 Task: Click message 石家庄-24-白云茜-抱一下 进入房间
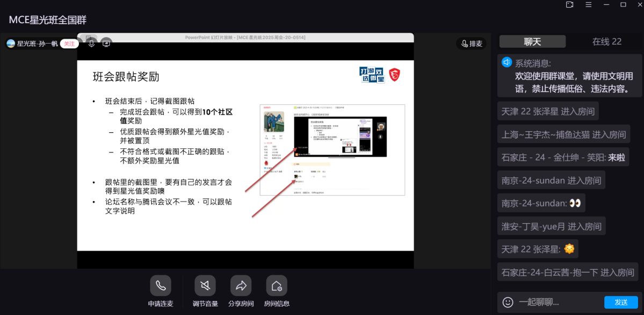point(568,272)
